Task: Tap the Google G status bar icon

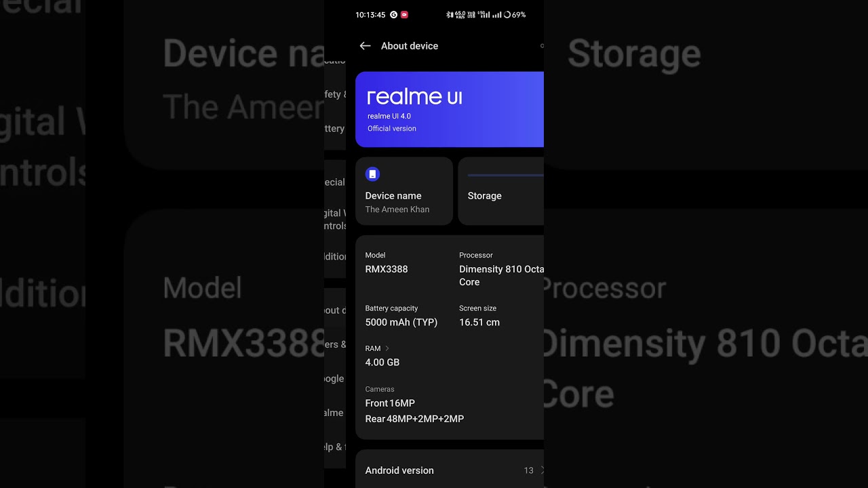Action: 393,14
